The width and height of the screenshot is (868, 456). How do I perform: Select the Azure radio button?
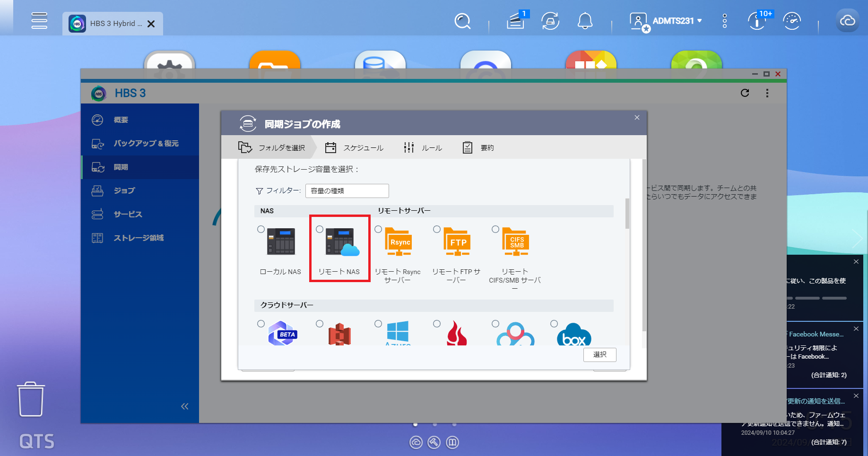pos(378,324)
